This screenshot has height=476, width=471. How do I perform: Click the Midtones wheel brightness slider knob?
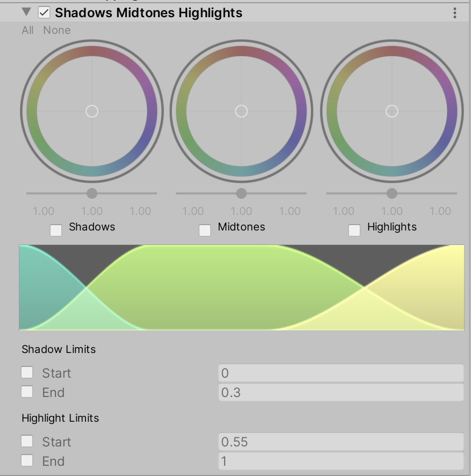(241, 193)
